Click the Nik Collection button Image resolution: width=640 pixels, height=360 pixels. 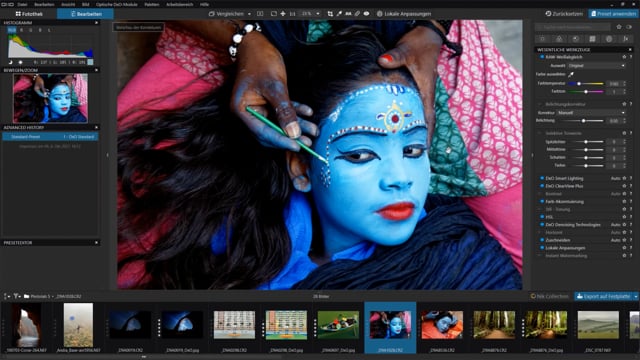pyautogui.click(x=549, y=296)
